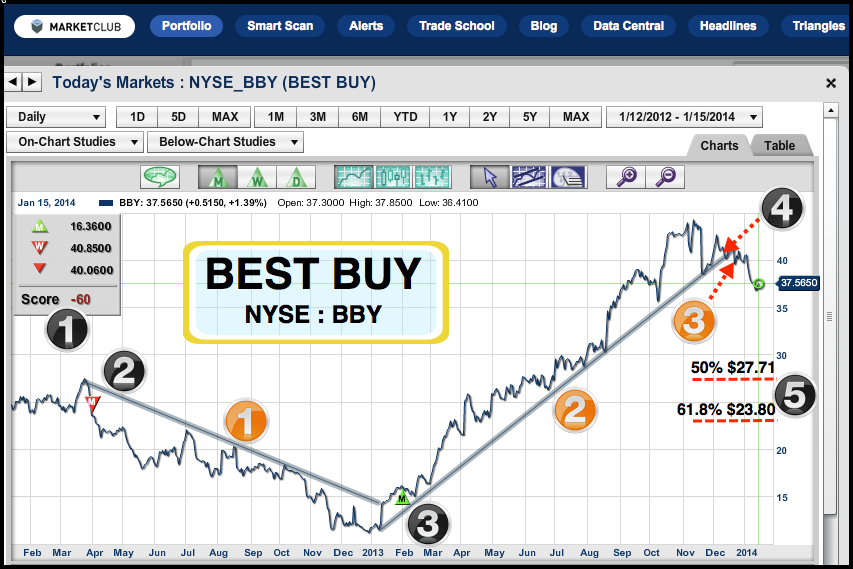Go to the Alerts section
Image resolution: width=853 pixels, height=569 pixels.
(x=366, y=26)
